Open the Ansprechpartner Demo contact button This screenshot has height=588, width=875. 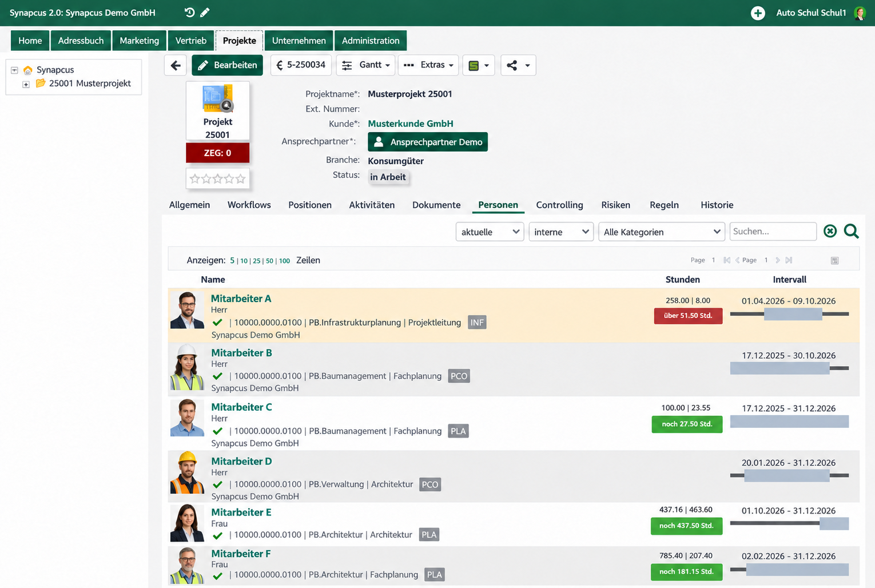coord(428,142)
